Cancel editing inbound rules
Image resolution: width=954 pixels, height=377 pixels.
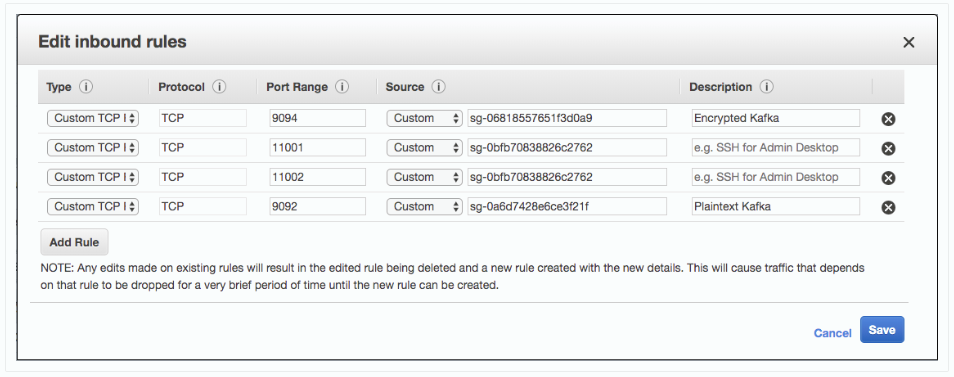(x=832, y=333)
